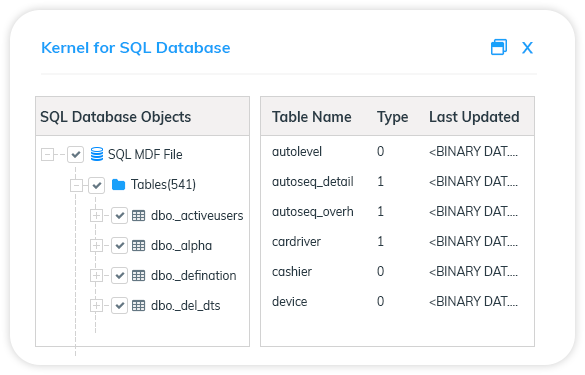This screenshot has height=375, width=585.
Task: Select the Tables(541) tree label
Action: (163, 184)
